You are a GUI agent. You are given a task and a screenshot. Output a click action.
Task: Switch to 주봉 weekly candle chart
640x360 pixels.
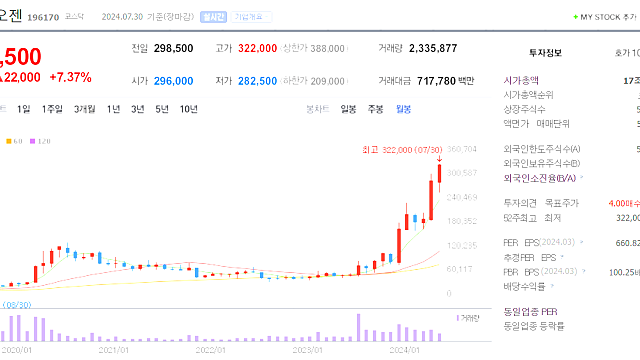376,109
